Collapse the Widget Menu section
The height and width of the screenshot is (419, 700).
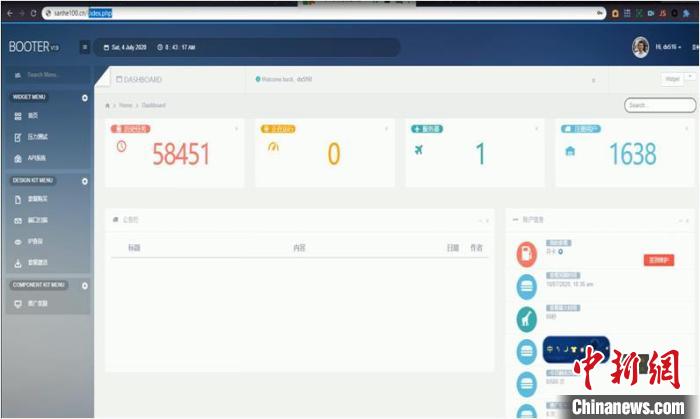(84, 97)
